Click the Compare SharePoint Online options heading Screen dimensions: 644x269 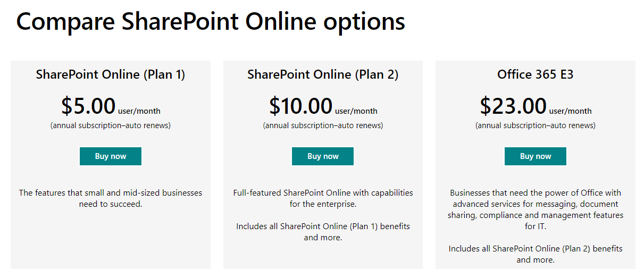click(211, 22)
